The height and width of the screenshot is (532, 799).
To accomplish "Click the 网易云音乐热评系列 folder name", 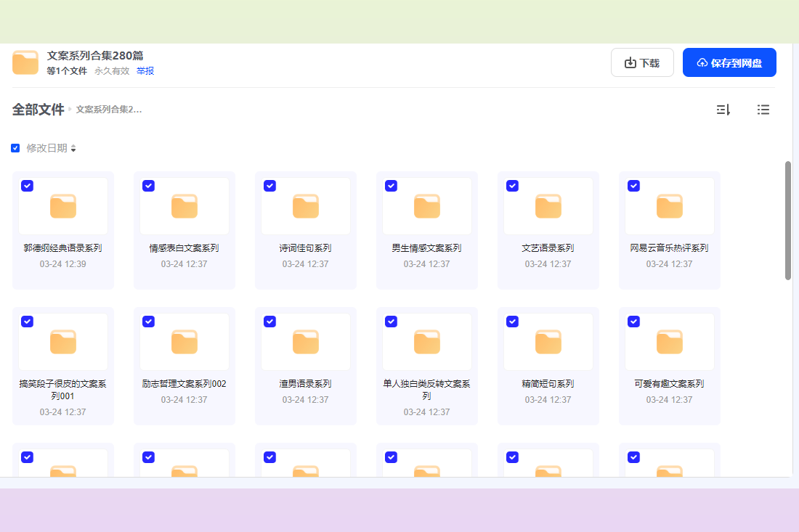I will click(670, 248).
